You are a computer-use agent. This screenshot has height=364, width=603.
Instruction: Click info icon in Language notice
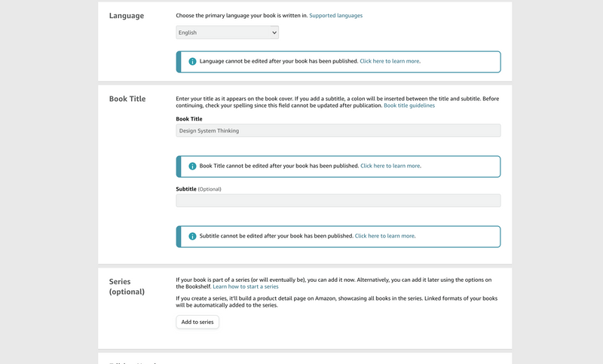coord(192,62)
